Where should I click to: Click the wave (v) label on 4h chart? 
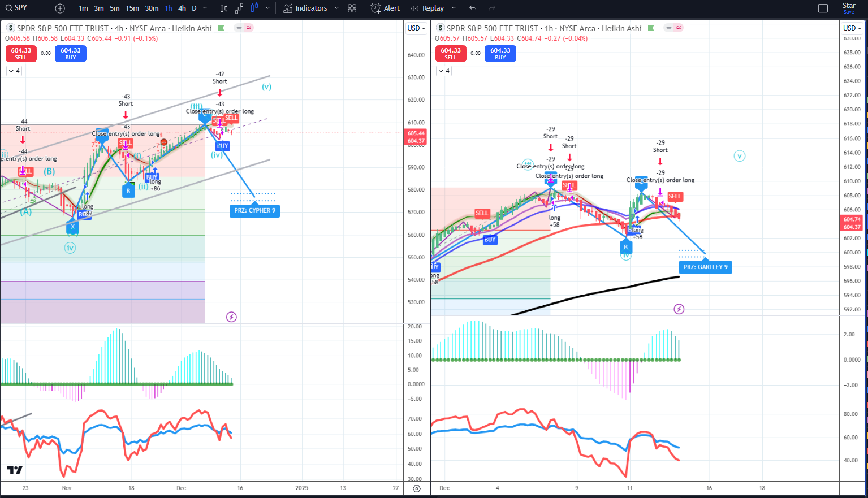(x=266, y=87)
